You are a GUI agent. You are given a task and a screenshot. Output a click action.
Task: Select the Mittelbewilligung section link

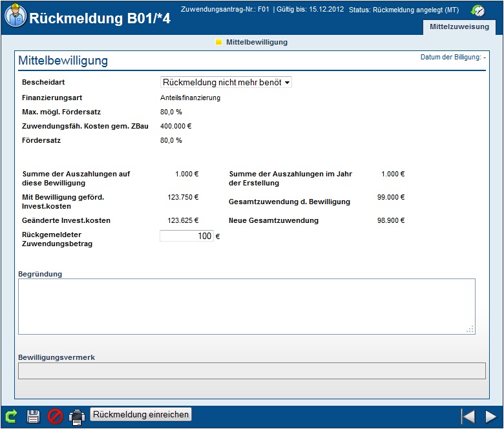[x=257, y=42]
